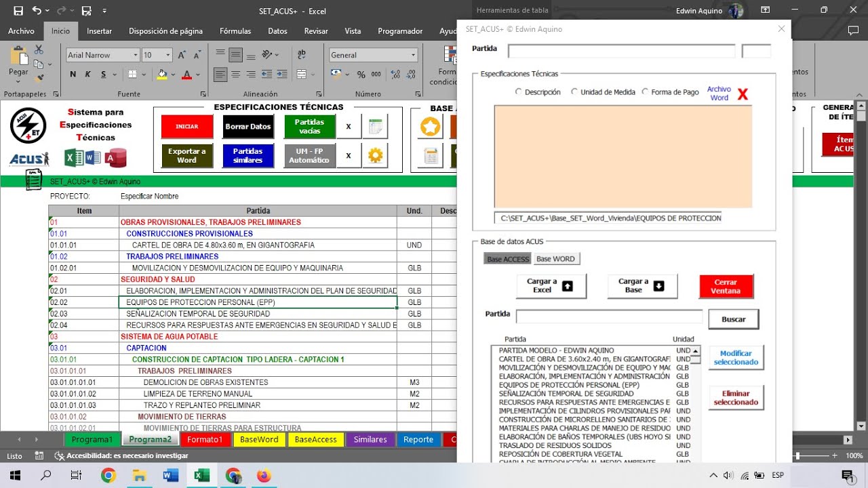Switch to the Fórmulas ribbon tab
Image resolution: width=868 pixels, height=488 pixels.
coord(235,31)
